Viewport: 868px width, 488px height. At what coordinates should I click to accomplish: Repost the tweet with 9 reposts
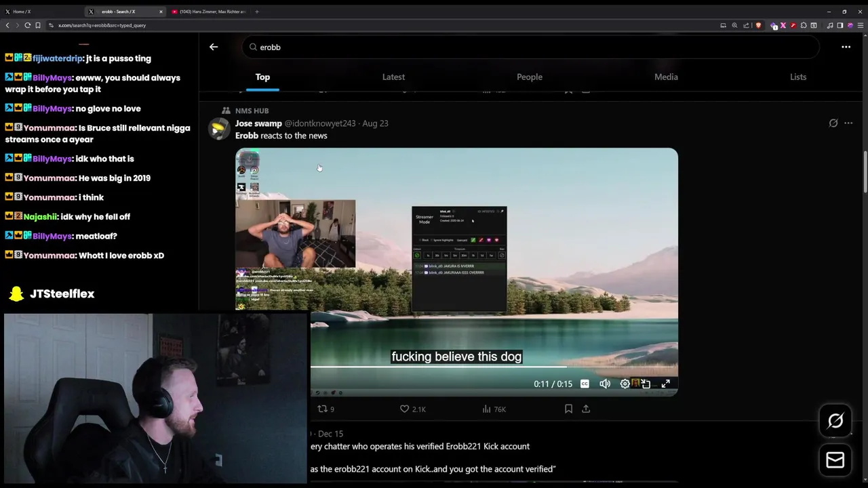(326, 409)
